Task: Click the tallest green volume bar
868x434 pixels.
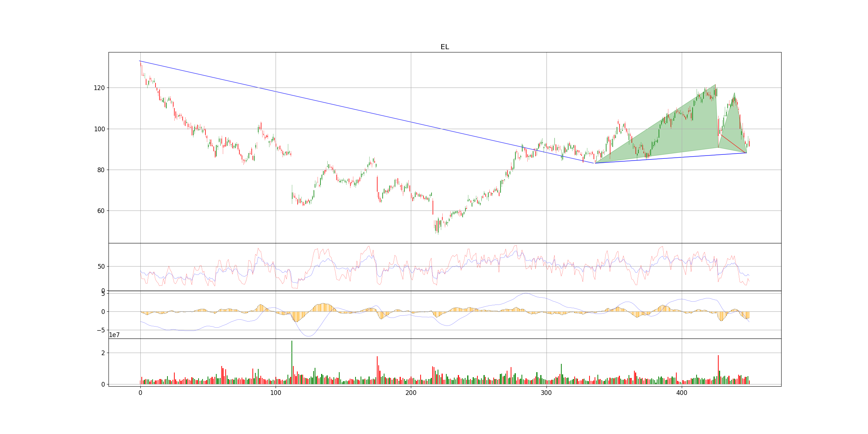Action: [x=292, y=362]
